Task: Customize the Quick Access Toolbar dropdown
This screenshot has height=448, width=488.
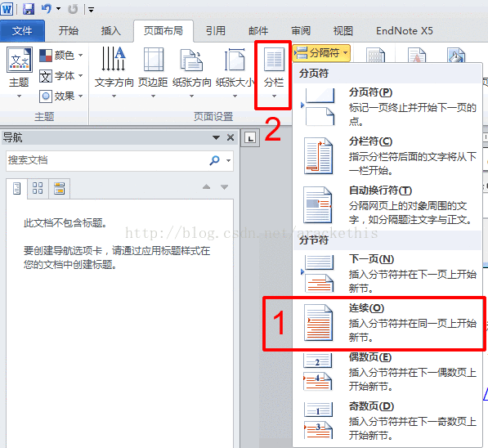Action: (x=92, y=10)
